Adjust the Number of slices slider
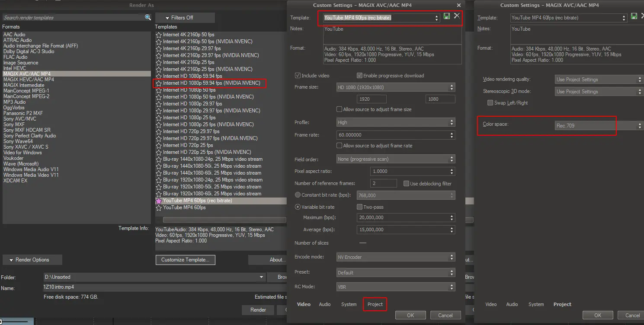Viewport: 644px width, 325px height. (363, 243)
